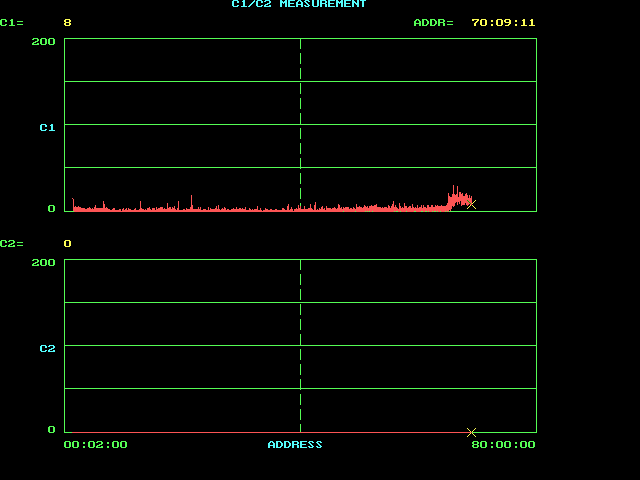Click the 200 scale label of C2 graph
The height and width of the screenshot is (480, 640).
pyautogui.click(x=44, y=262)
